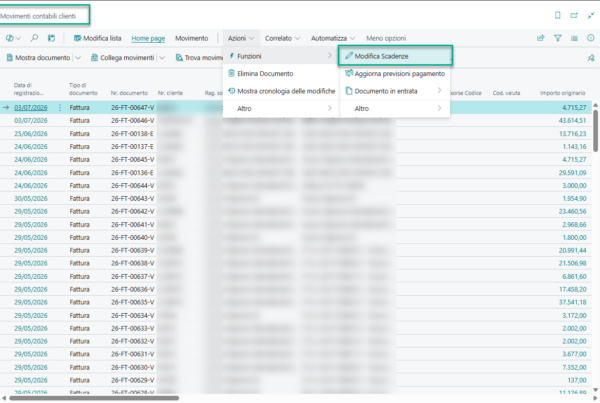Screen dimensions: 600x403
Task: Open page in new window icon
Action: [x=574, y=15]
